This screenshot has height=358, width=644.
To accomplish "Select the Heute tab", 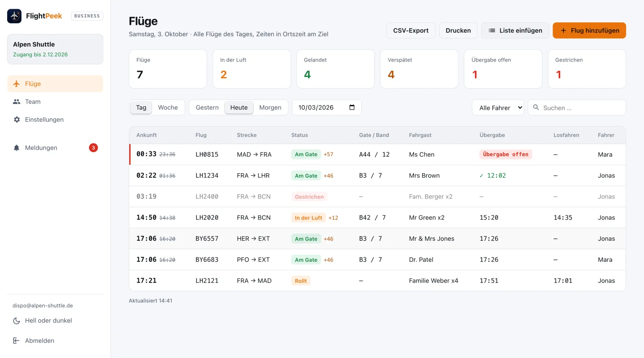I will (239, 108).
